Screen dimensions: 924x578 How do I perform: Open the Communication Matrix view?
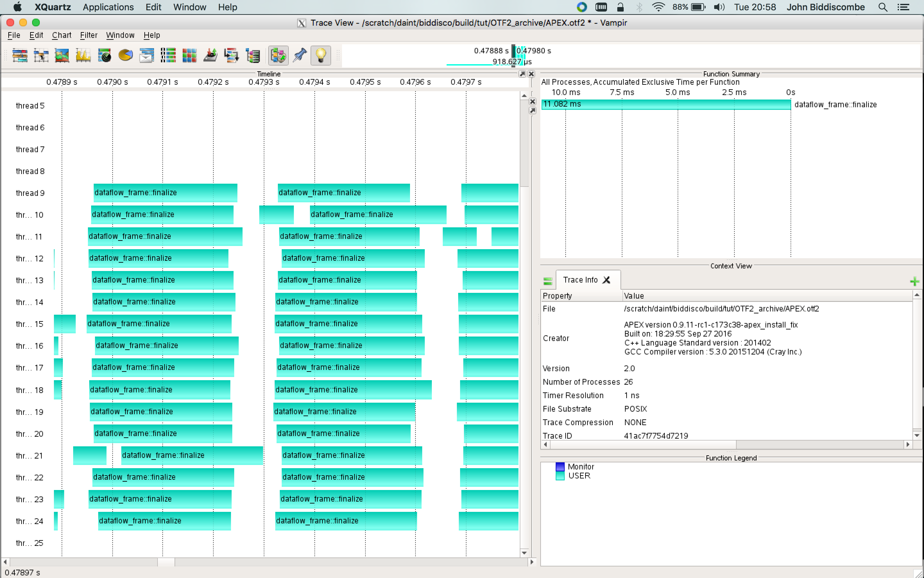189,56
